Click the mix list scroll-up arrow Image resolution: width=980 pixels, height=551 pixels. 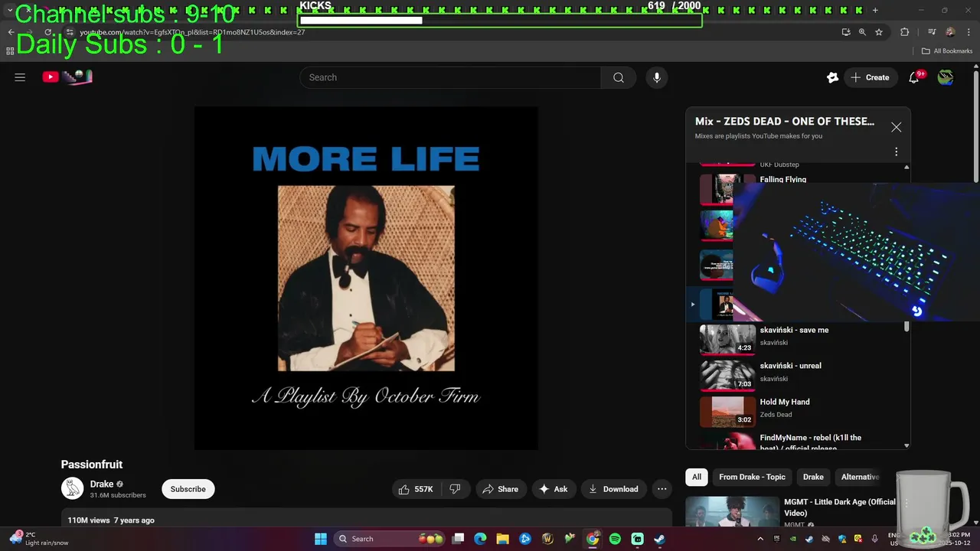(x=906, y=167)
